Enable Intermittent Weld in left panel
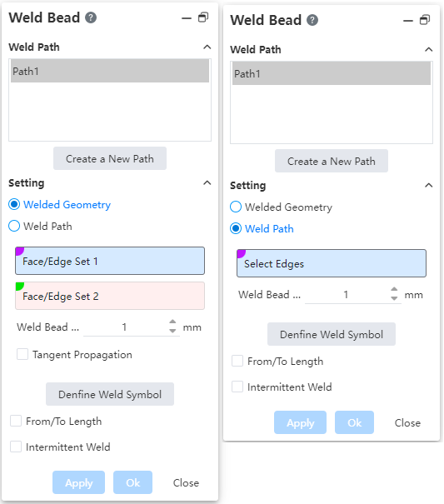444x504 pixels. point(16,447)
